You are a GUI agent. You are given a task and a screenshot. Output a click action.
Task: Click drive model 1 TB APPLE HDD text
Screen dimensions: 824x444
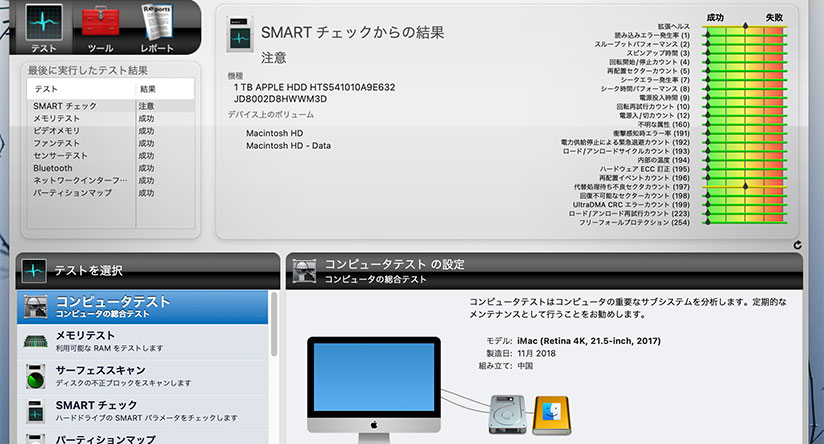tap(314, 87)
